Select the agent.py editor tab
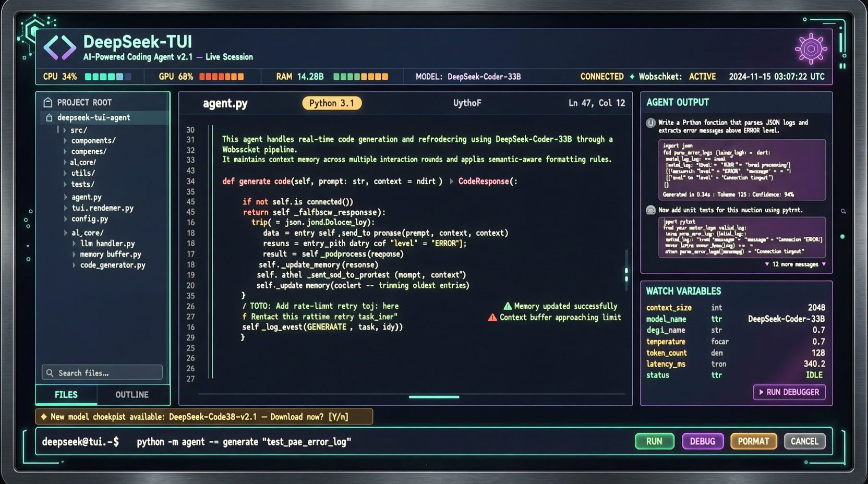 coord(225,103)
